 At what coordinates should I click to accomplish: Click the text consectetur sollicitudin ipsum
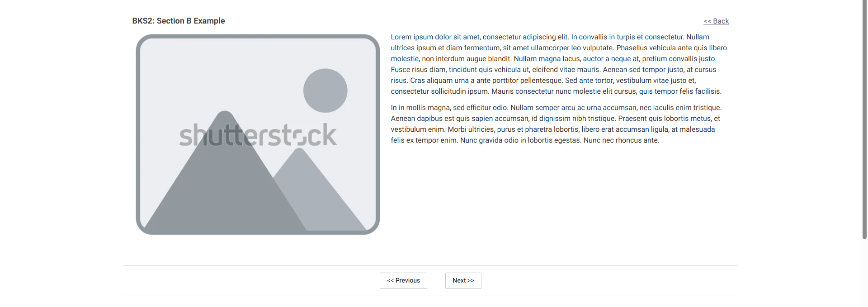pyautogui.click(x=440, y=91)
